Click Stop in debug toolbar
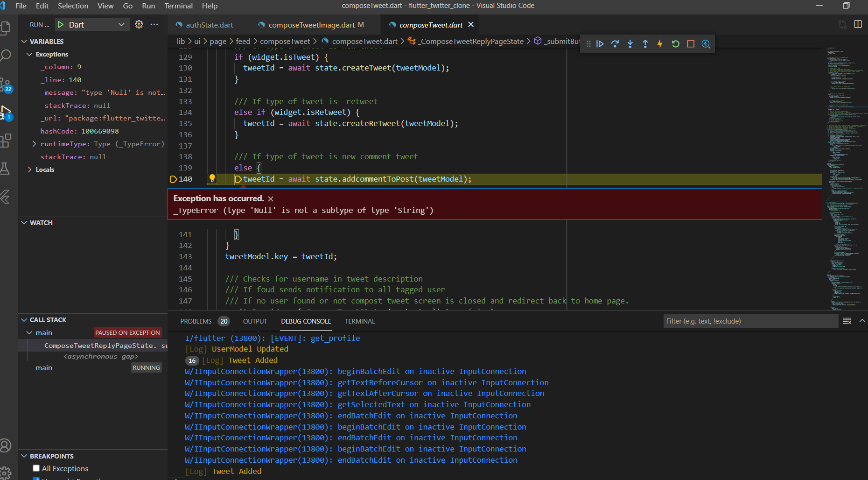Screen dimensions: 868x480 pos(691,44)
